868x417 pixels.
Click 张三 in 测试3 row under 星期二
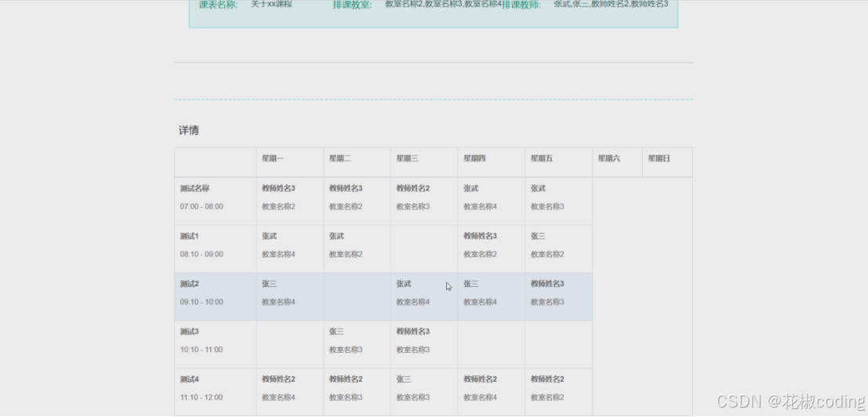pyautogui.click(x=336, y=332)
